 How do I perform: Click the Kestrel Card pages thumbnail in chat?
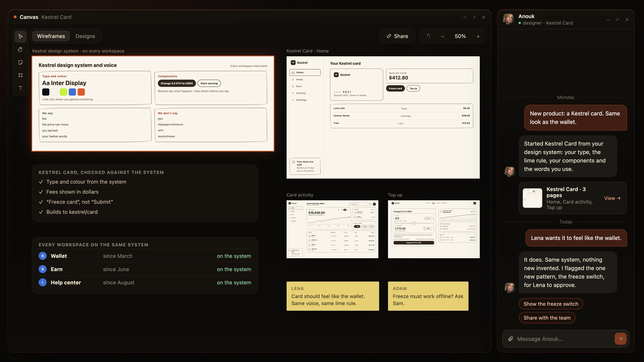533,198
